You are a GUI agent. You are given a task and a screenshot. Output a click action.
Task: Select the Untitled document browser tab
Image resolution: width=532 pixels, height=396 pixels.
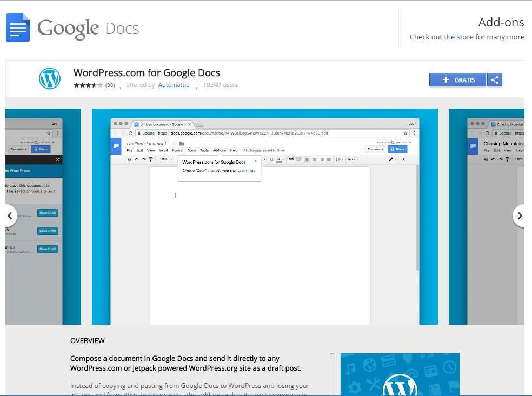tap(163, 124)
